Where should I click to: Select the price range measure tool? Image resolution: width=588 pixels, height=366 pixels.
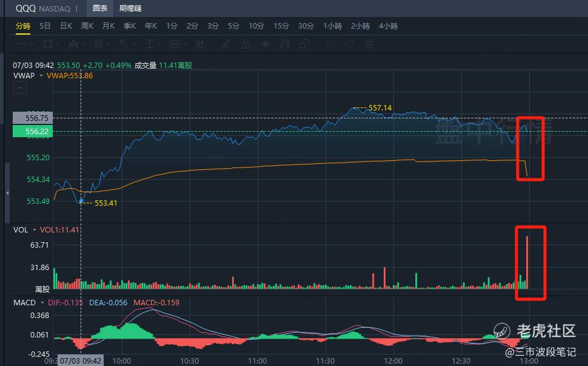pyautogui.click(x=150, y=44)
